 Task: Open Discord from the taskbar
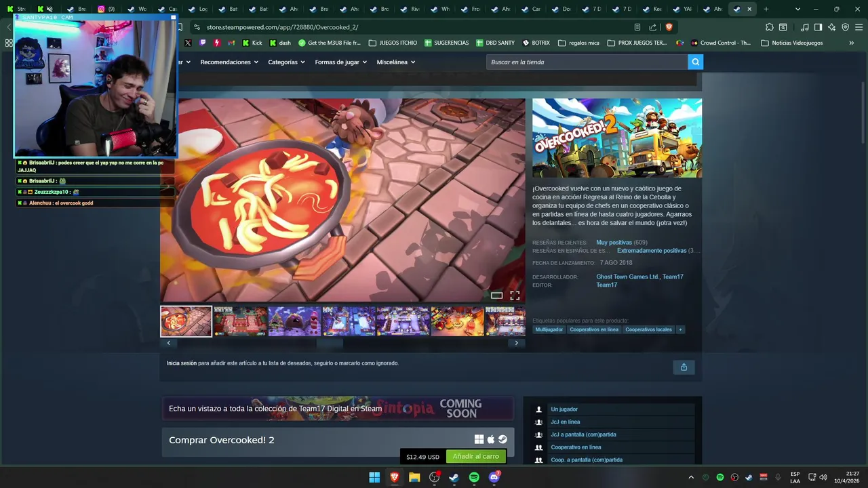pyautogui.click(x=494, y=477)
